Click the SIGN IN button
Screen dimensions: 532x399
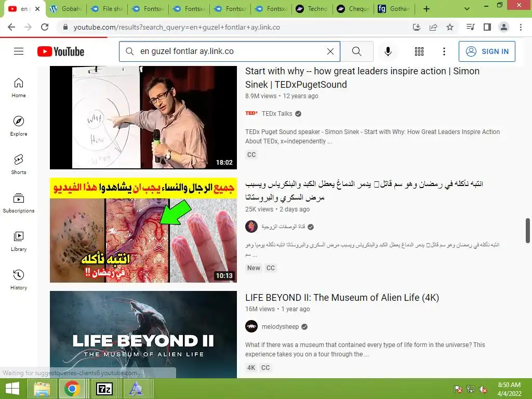click(x=487, y=51)
